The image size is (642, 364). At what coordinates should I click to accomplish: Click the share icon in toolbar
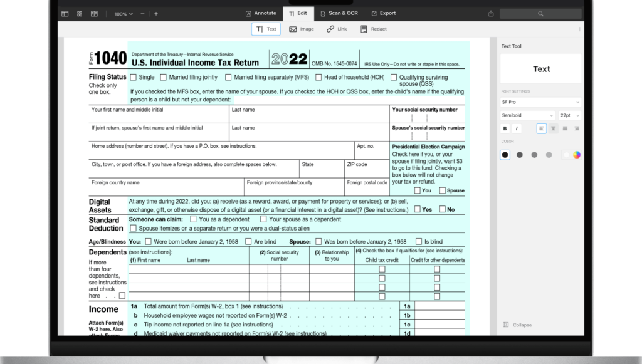[491, 14]
